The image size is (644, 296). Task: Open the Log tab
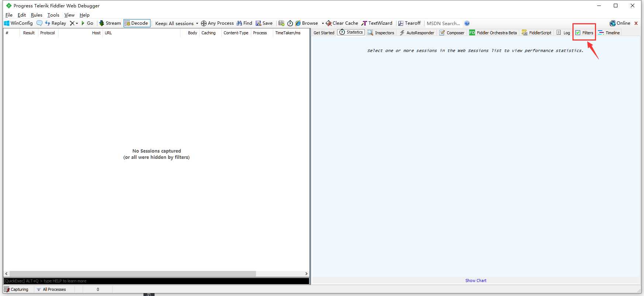point(563,33)
